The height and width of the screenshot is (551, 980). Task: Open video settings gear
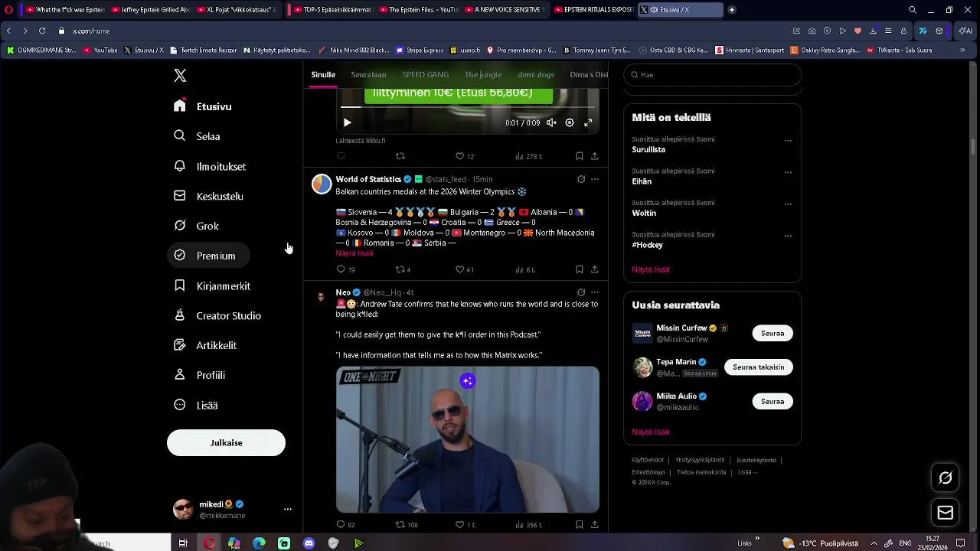[570, 122]
